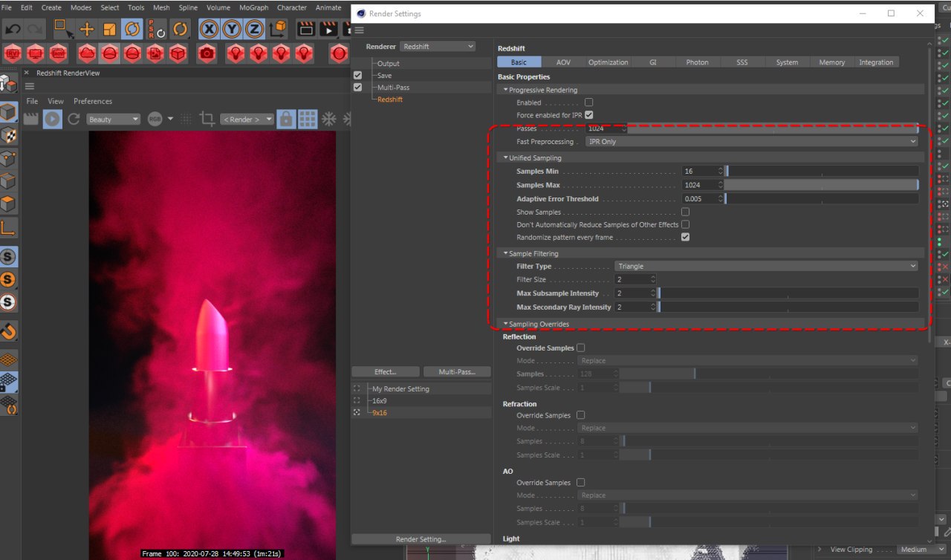
Task: Enable Reflection Override Samples checkbox
Action: (x=581, y=348)
